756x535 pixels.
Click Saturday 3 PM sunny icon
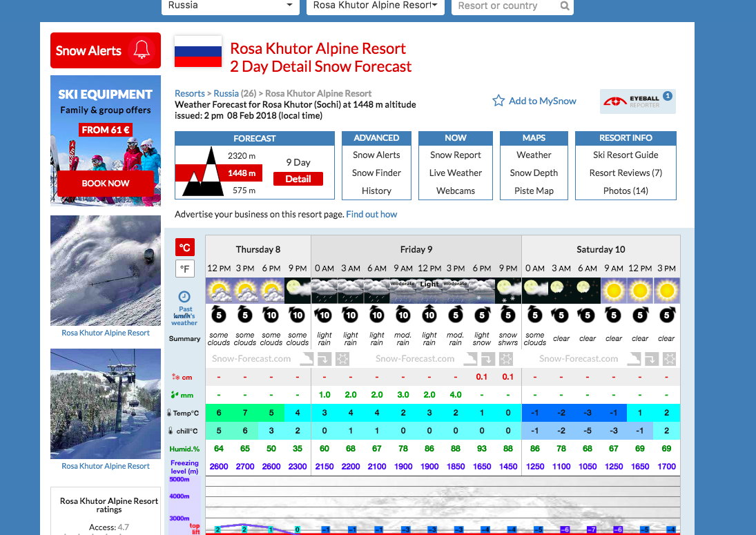(666, 291)
